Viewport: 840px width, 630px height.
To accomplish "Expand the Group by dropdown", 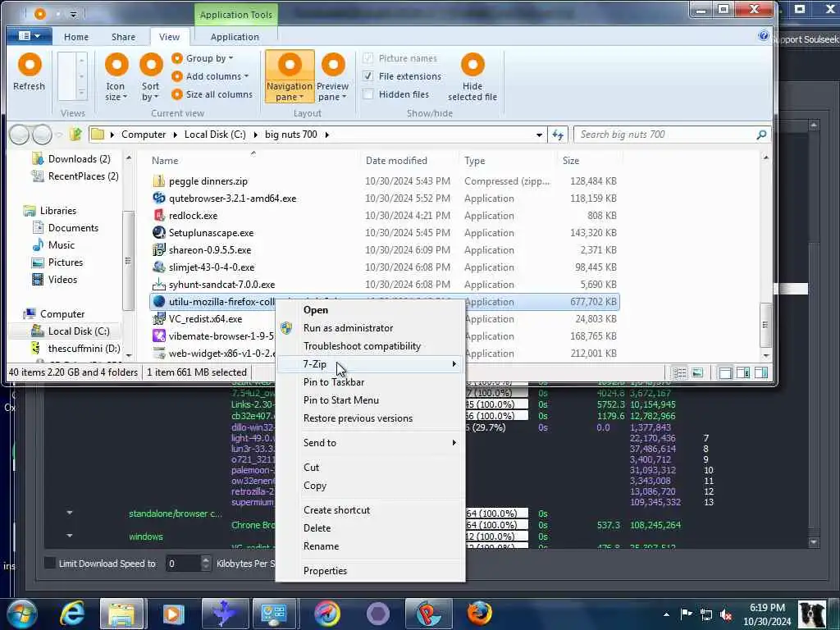I will (x=203, y=58).
